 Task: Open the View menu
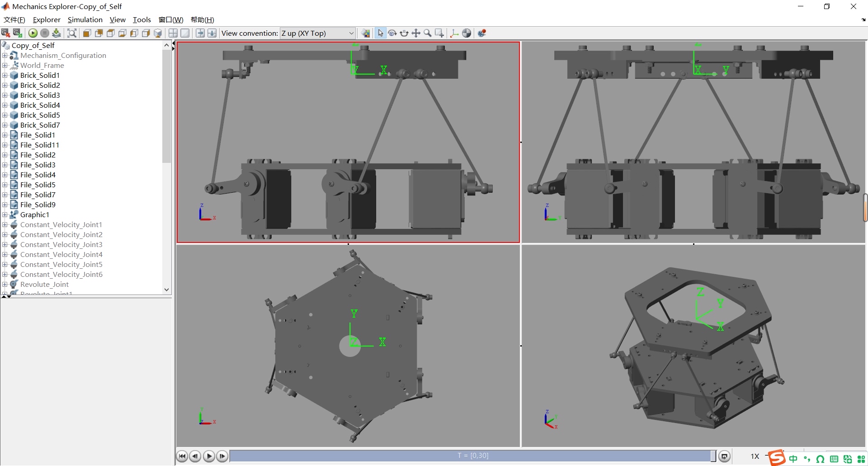click(118, 19)
